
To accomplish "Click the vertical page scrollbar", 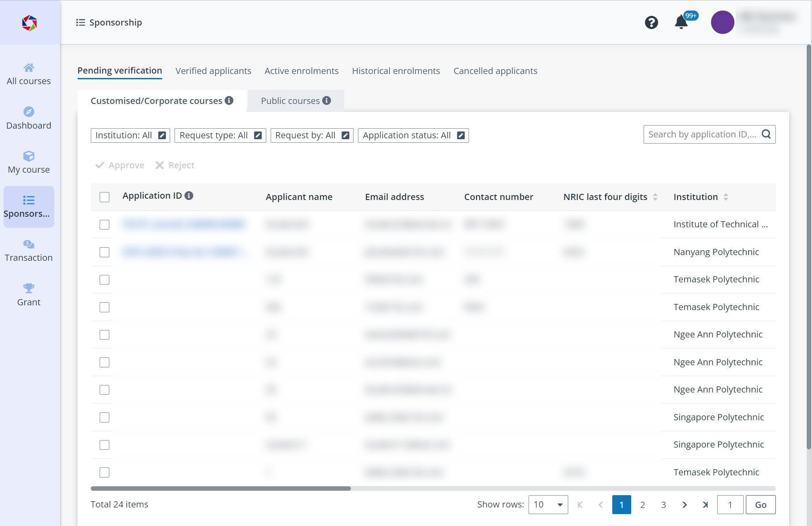I will click(x=808, y=247).
